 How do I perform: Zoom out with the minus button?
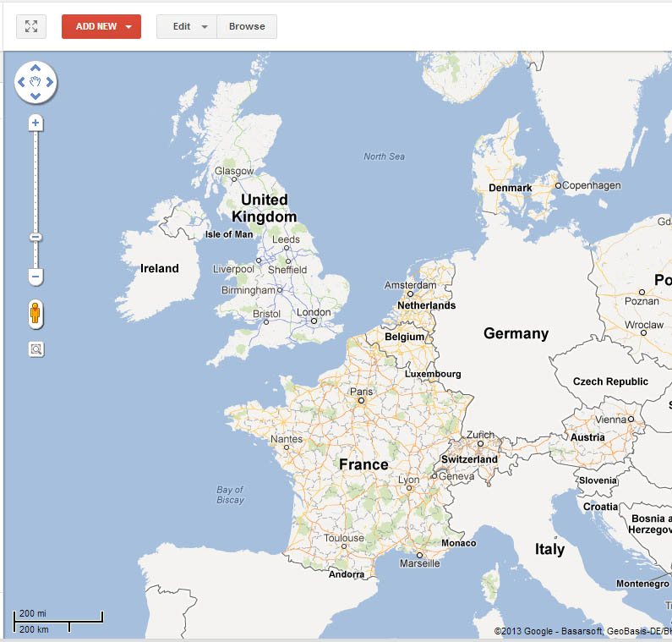tap(36, 277)
